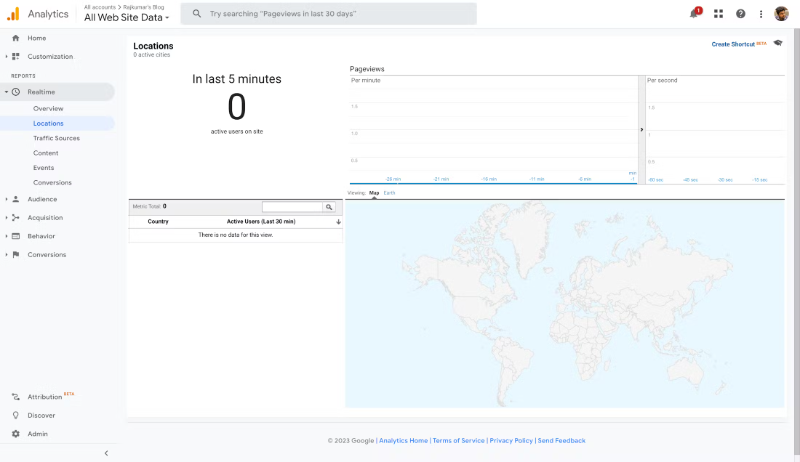Select Traffic Sources under Realtime

point(56,138)
